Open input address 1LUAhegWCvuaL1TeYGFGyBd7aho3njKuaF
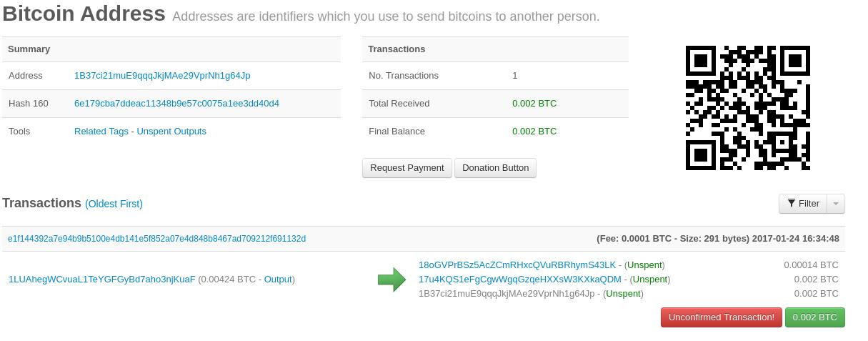This screenshot has width=868, height=341. [101, 280]
